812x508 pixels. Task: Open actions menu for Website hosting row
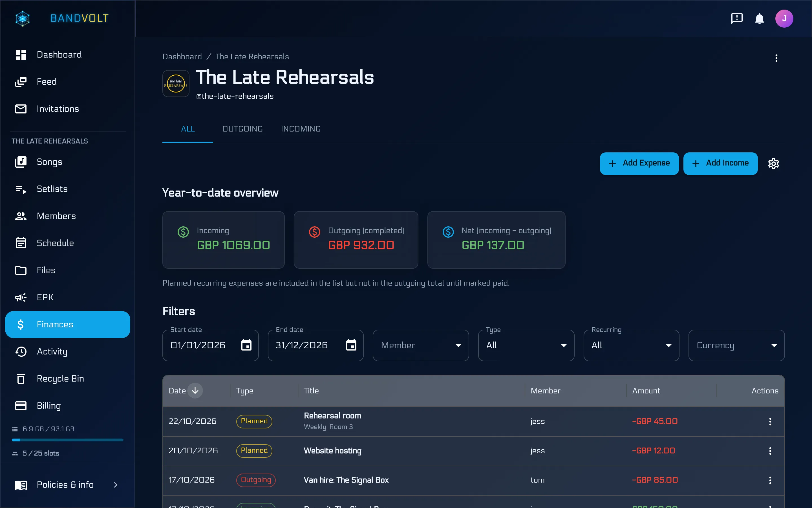770,450
